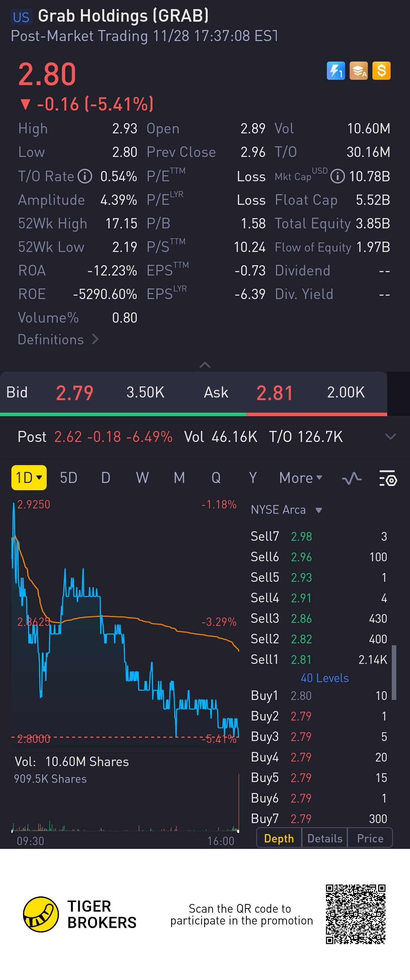
Task: Select the Price tab
Action: pos(370,838)
